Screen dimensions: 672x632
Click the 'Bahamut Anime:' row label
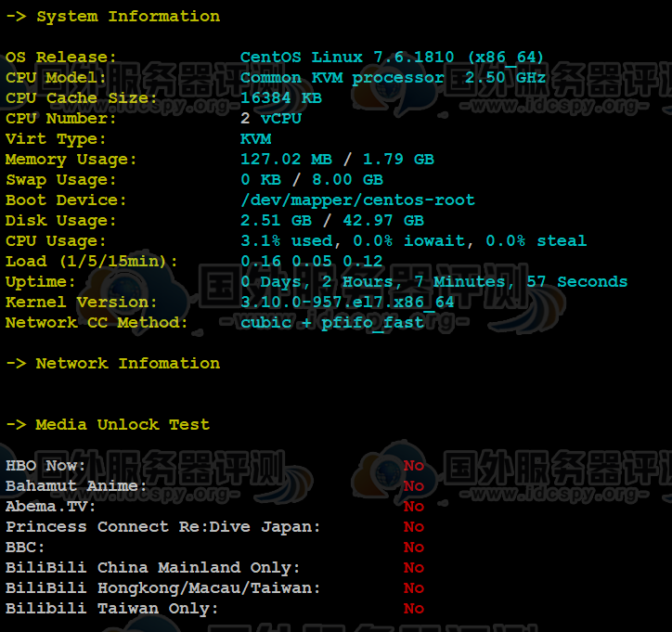[x=76, y=486]
